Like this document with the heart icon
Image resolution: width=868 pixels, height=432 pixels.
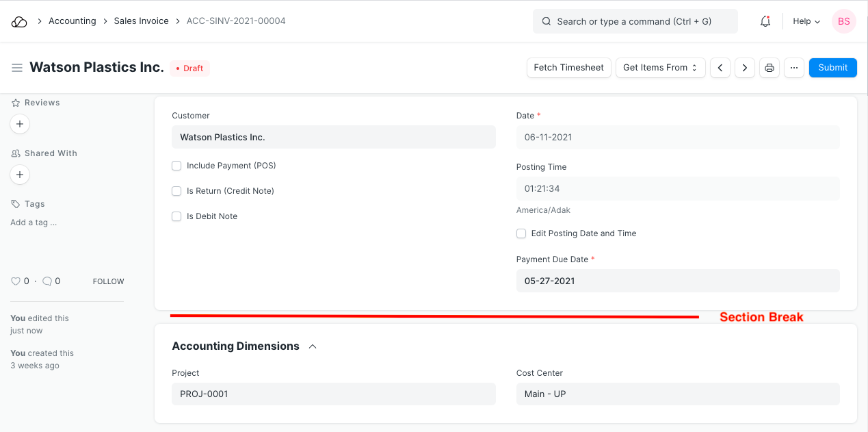click(x=16, y=281)
